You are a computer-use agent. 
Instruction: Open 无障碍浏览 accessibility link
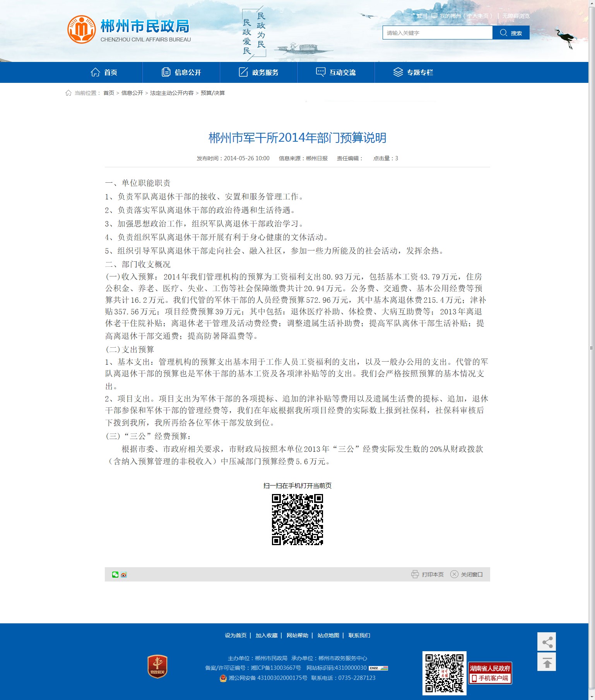click(x=516, y=16)
